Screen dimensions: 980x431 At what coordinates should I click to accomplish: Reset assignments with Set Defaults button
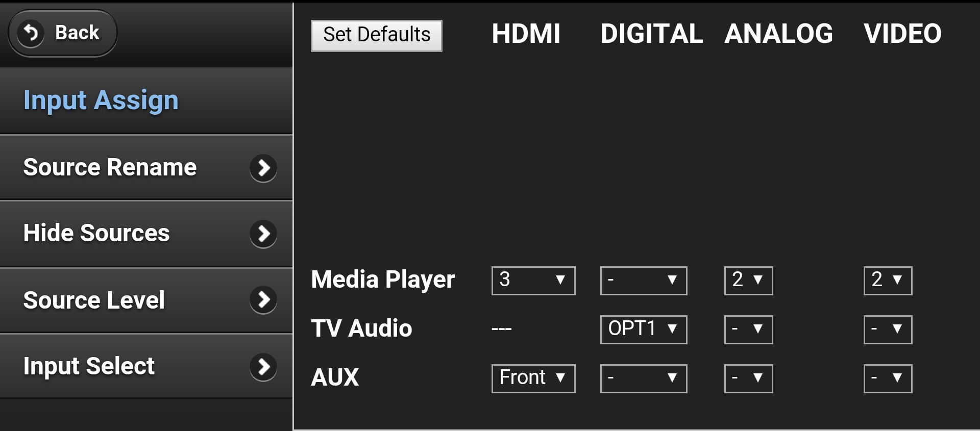tap(377, 36)
